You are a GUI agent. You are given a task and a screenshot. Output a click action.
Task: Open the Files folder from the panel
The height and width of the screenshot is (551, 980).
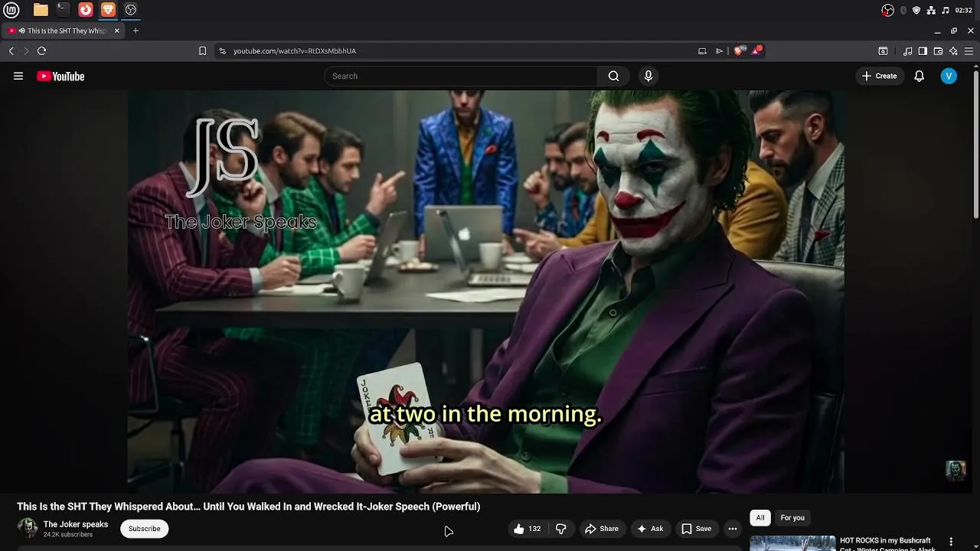pos(41,10)
